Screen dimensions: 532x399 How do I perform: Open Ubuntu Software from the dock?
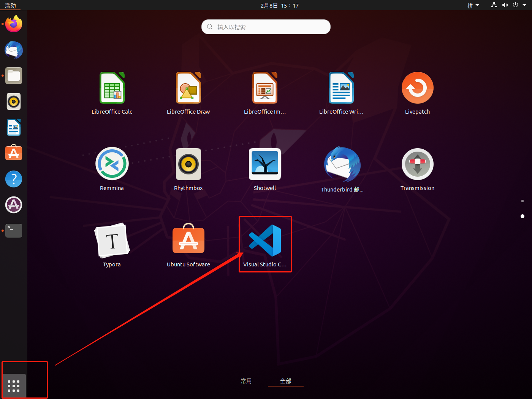[x=14, y=153]
